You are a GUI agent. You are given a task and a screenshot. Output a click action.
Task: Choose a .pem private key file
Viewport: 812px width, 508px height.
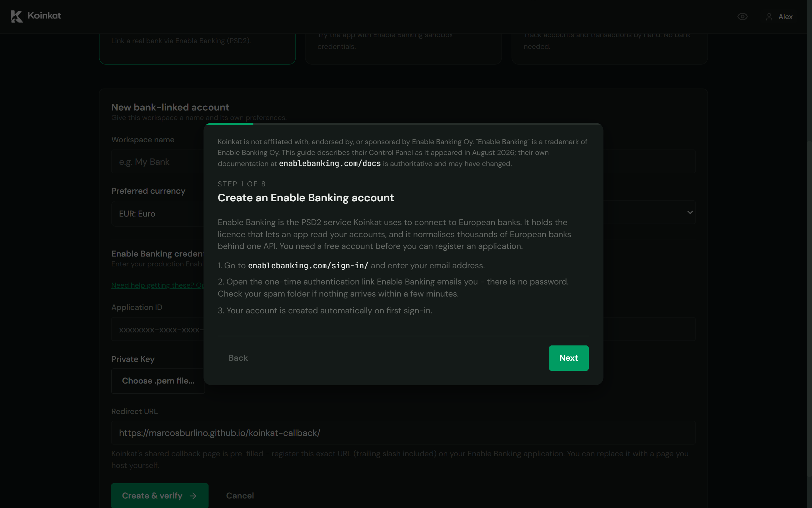[x=158, y=381]
